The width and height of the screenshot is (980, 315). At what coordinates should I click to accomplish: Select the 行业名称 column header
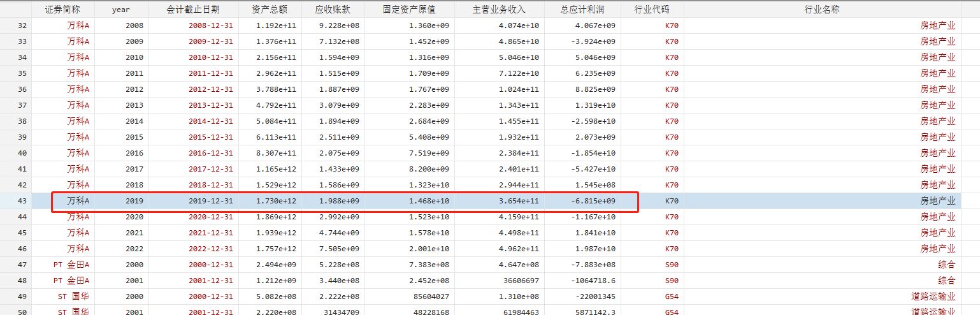822,10
